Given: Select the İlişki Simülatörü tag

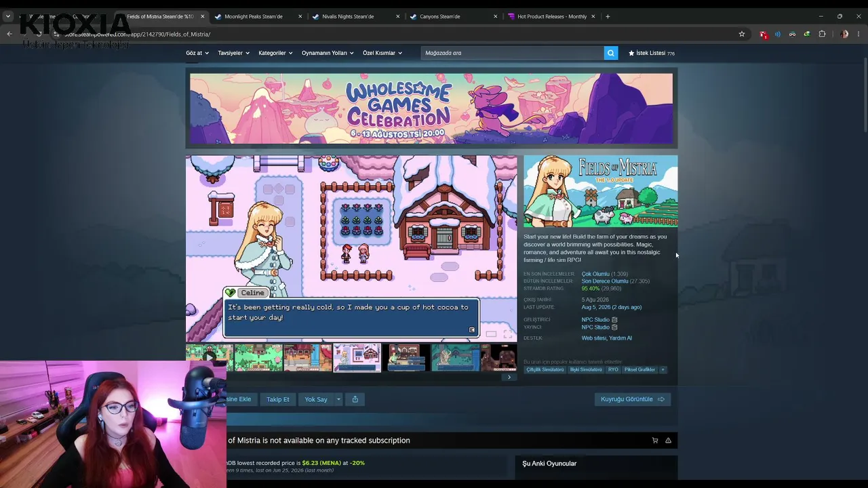Looking at the screenshot, I should click(586, 369).
